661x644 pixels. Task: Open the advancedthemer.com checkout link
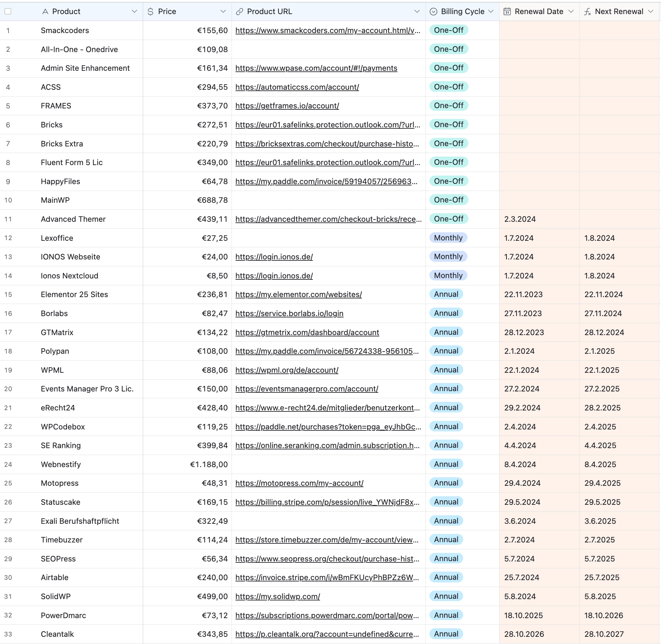329,219
